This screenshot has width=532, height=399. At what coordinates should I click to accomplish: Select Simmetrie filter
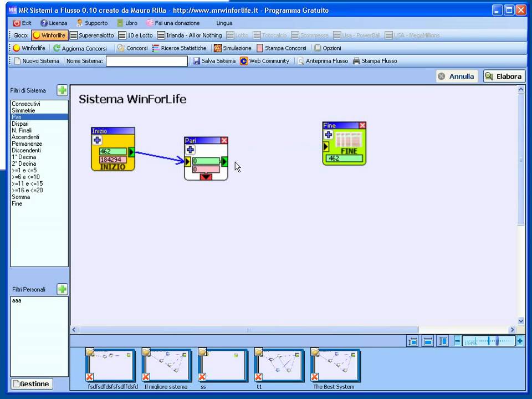(39, 111)
